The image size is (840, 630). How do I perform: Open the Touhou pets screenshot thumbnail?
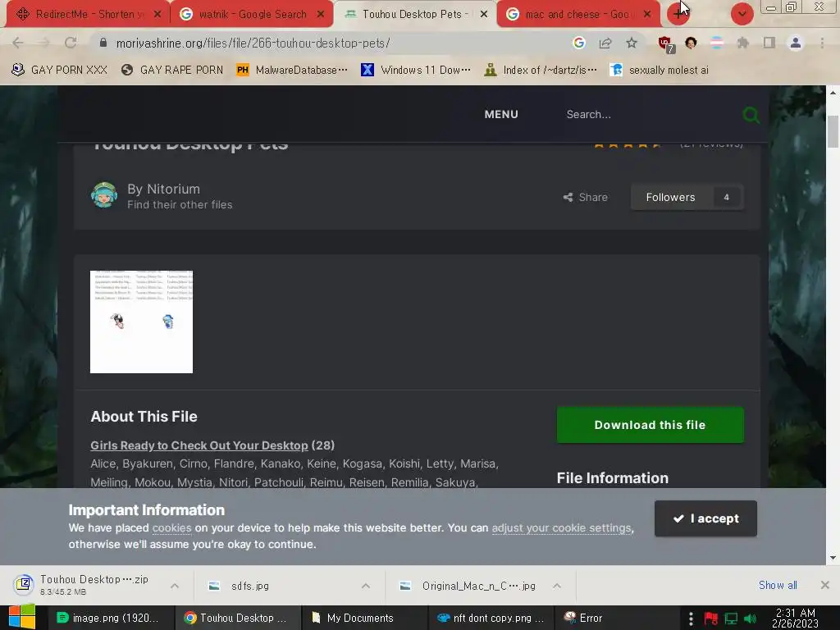point(141,322)
